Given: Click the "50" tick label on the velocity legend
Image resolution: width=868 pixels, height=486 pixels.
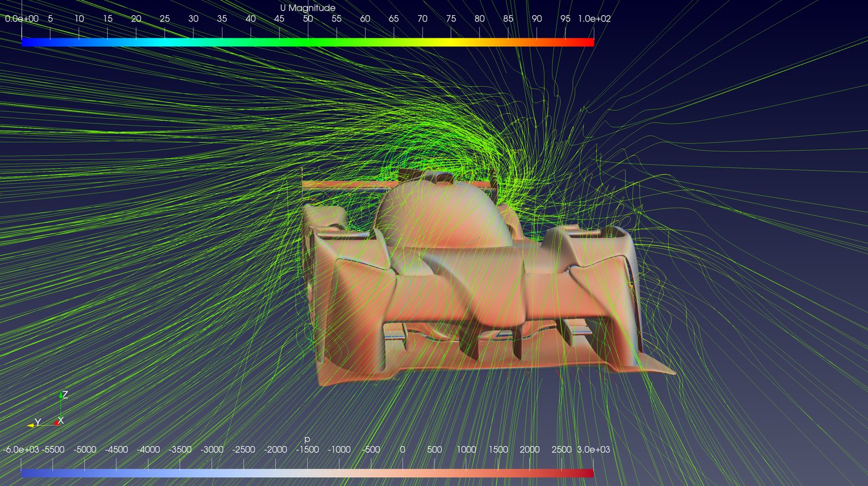Looking at the screenshot, I should click(x=308, y=19).
